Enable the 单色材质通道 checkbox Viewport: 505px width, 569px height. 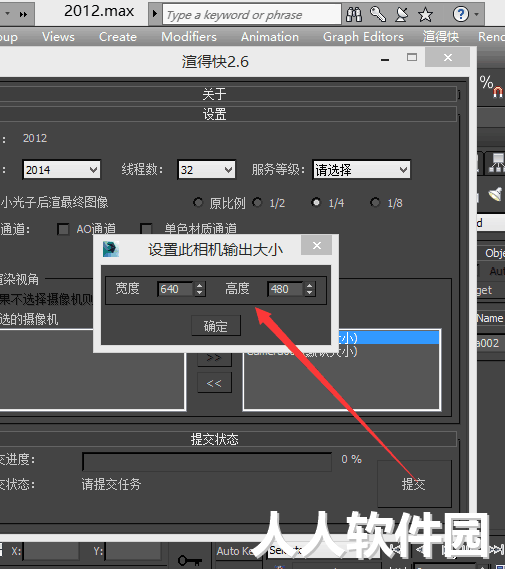coord(146,229)
